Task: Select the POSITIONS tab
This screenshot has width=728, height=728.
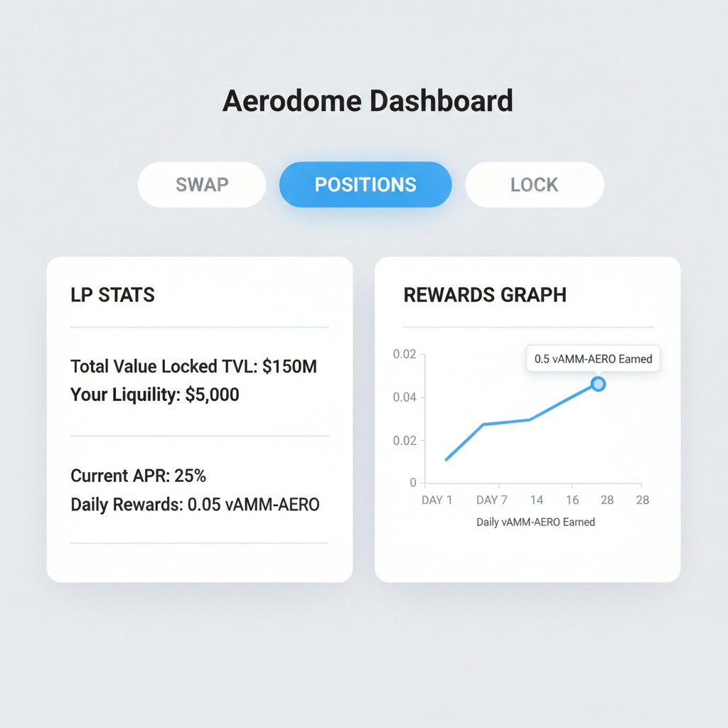Action: (x=365, y=184)
